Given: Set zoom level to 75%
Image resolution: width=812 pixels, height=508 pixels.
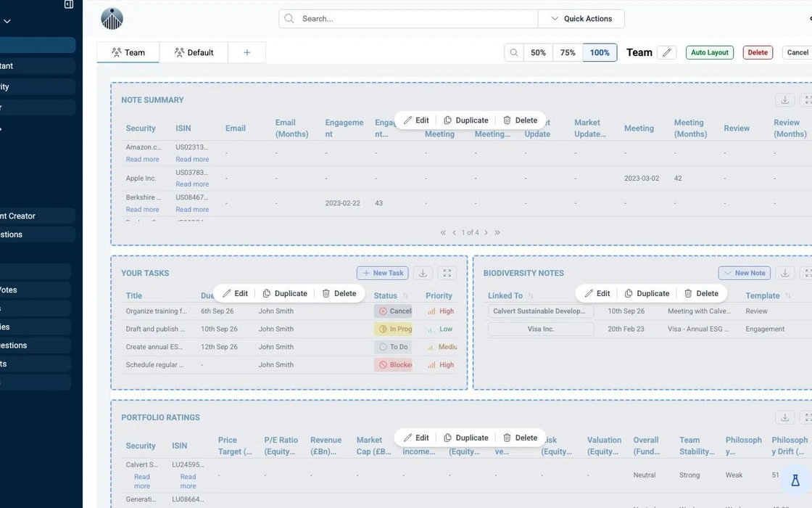Looking at the screenshot, I should coord(568,52).
